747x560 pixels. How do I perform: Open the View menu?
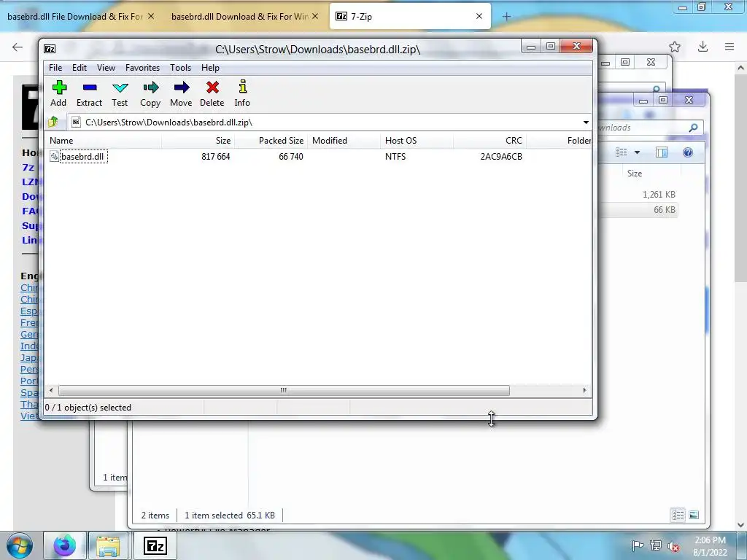click(106, 68)
